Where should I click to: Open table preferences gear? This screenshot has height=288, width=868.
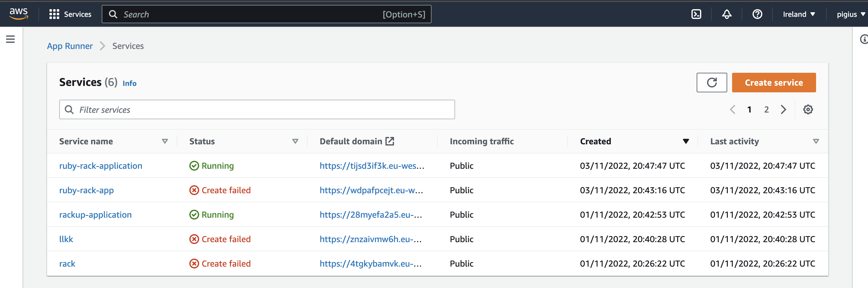click(808, 109)
